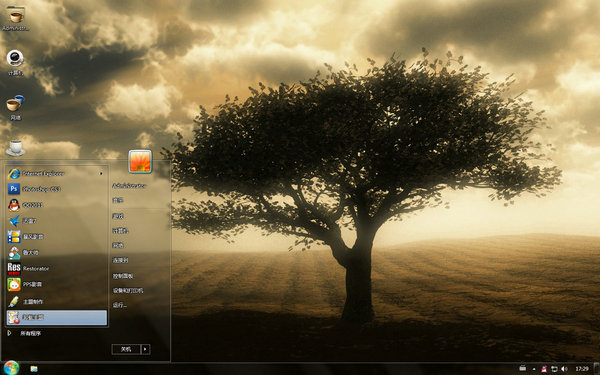Open the 主题制作 pencil icon entry
Screen dimensions: 600x375
[x=57, y=302]
